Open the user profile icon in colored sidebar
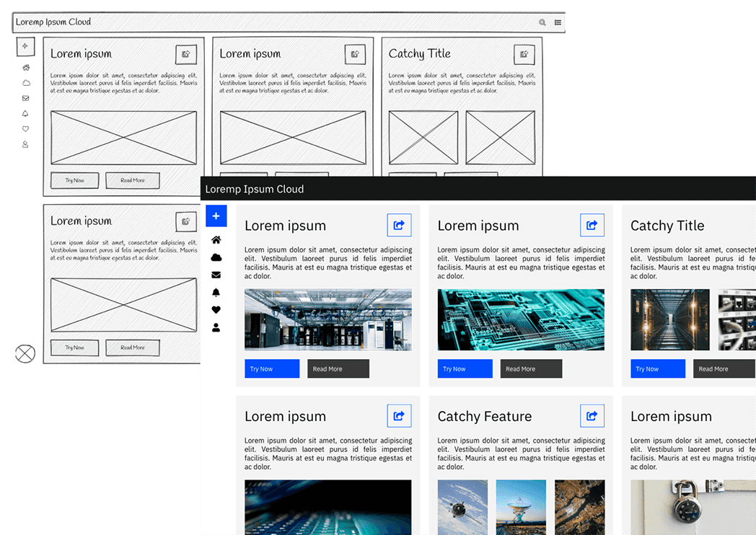The height and width of the screenshot is (535, 756). [x=216, y=327]
